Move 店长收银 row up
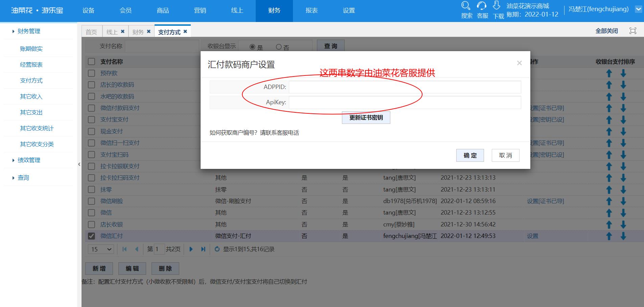The image size is (644, 307). [609, 224]
